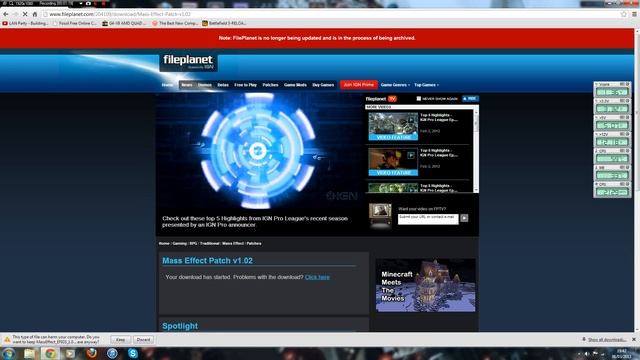Open the News nav tab

point(187,85)
